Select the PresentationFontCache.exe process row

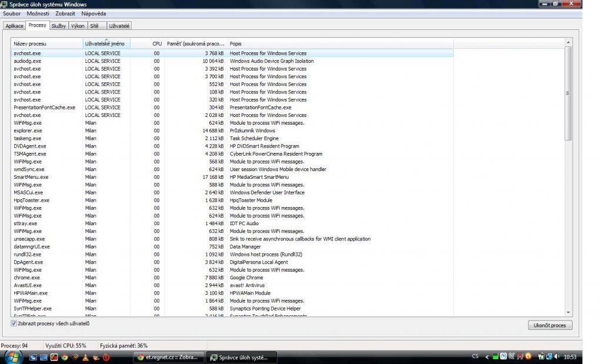pyautogui.click(x=232, y=108)
